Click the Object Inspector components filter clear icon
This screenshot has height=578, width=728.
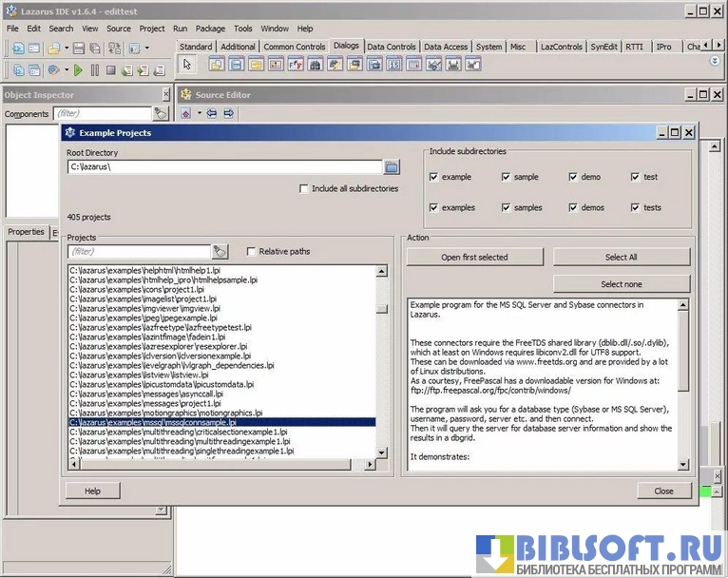pos(161,113)
